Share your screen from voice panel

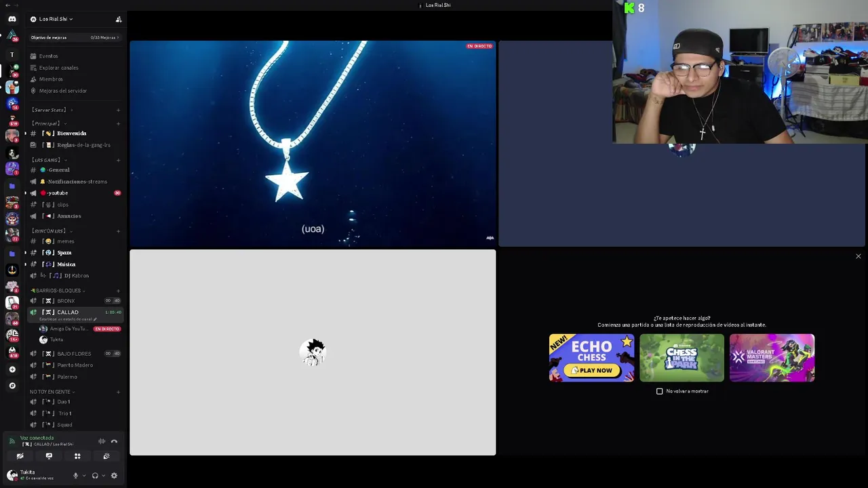pyautogui.click(x=49, y=456)
